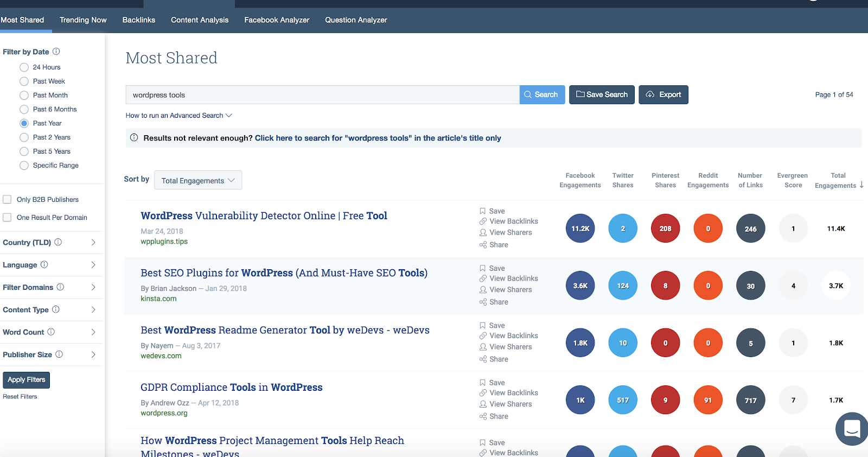Save the Best SEO Plugins article
This screenshot has height=457, width=868.
point(492,268)
